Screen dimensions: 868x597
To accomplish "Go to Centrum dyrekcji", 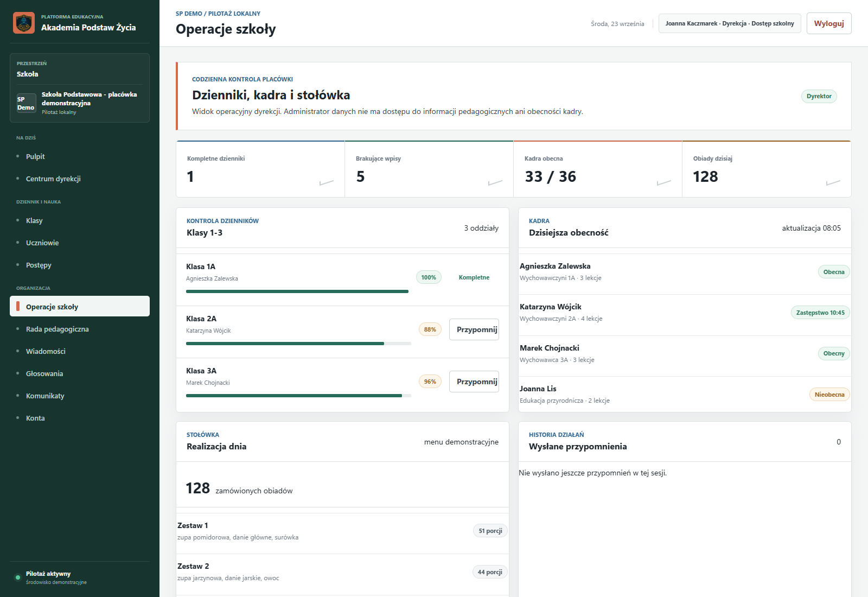I will (80, 179).
